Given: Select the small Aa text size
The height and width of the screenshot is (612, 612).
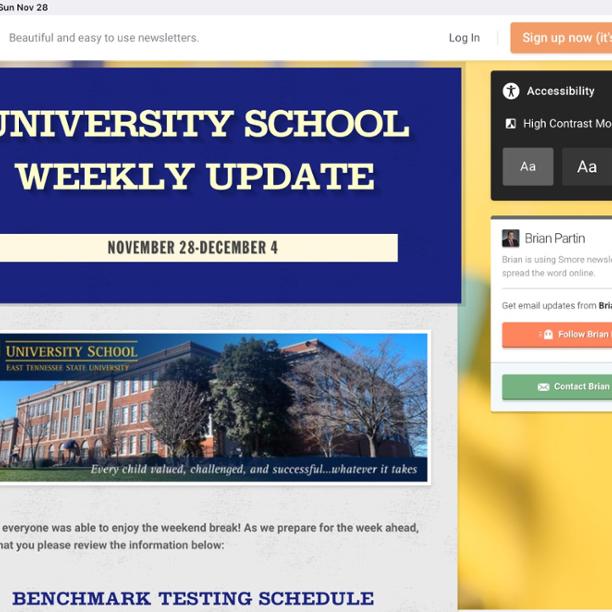Looking at the screenshot, I should (x=527, y=167).
